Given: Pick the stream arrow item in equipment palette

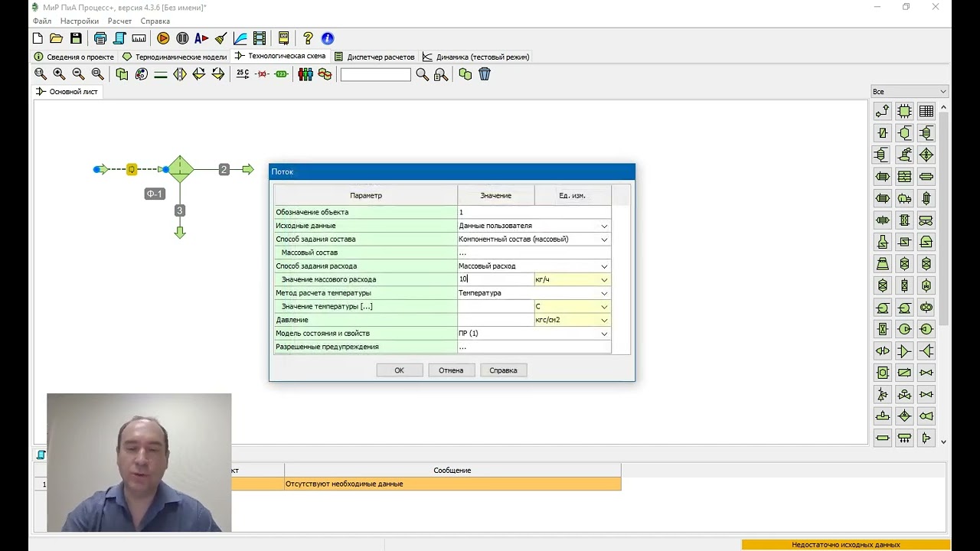Looking at the screenshot, I should click(x=883, y=111).
